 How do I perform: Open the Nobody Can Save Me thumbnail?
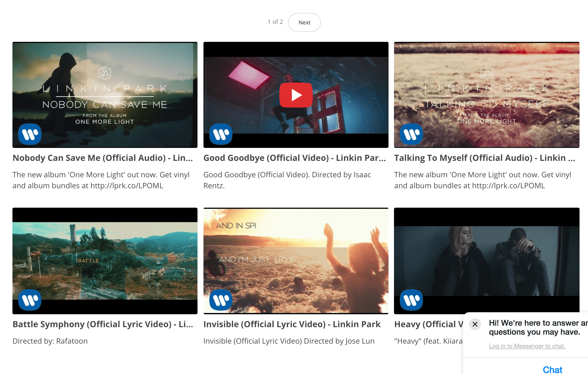[105, 95]
